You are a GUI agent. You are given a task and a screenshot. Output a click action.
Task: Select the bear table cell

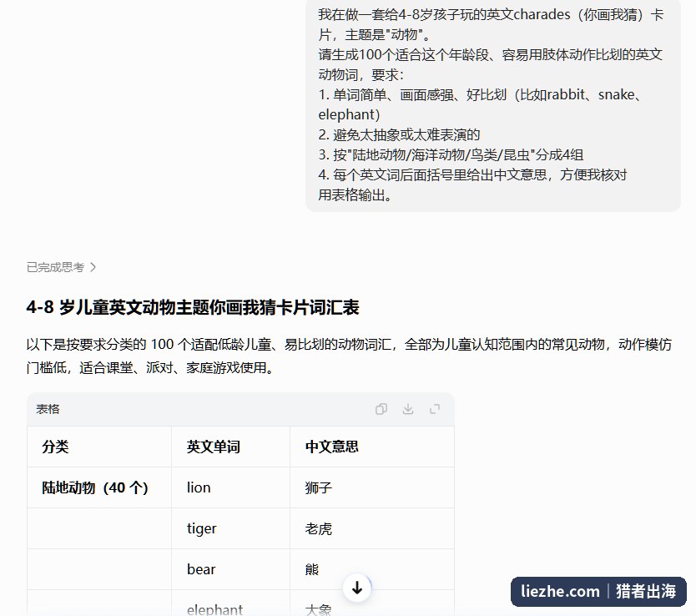pyautogui.click(x=231, y=569)
